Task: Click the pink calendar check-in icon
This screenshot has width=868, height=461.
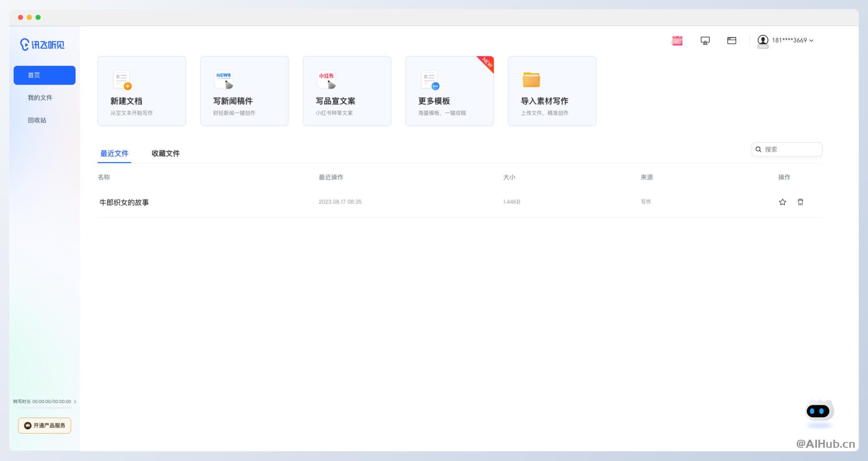Action: click(677, 41)
